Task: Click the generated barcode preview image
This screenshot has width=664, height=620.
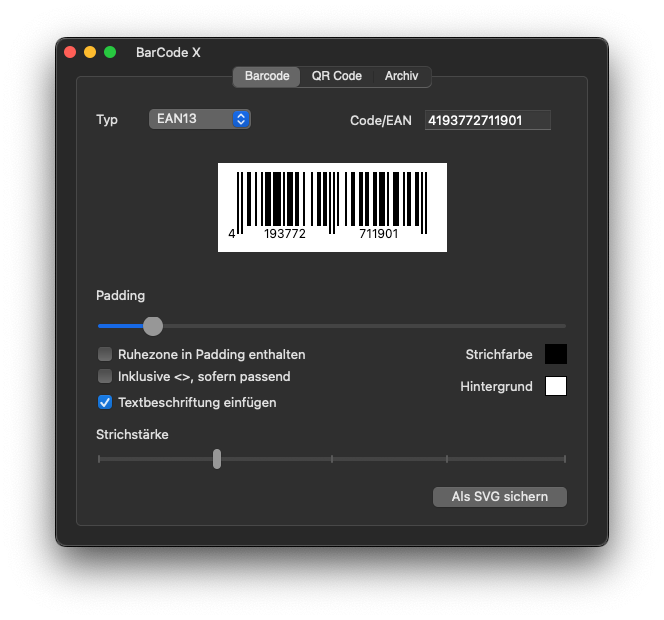Action: point(332,208)
